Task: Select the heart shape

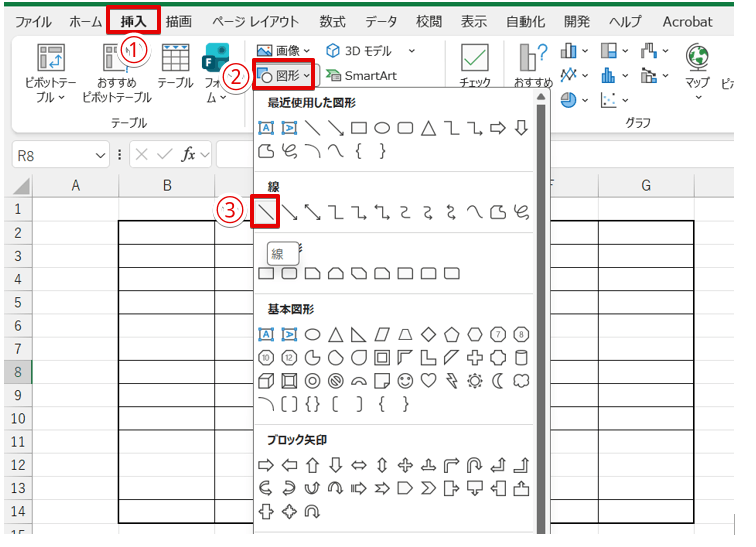Action: pyautogui.click(x=429, y=381)
